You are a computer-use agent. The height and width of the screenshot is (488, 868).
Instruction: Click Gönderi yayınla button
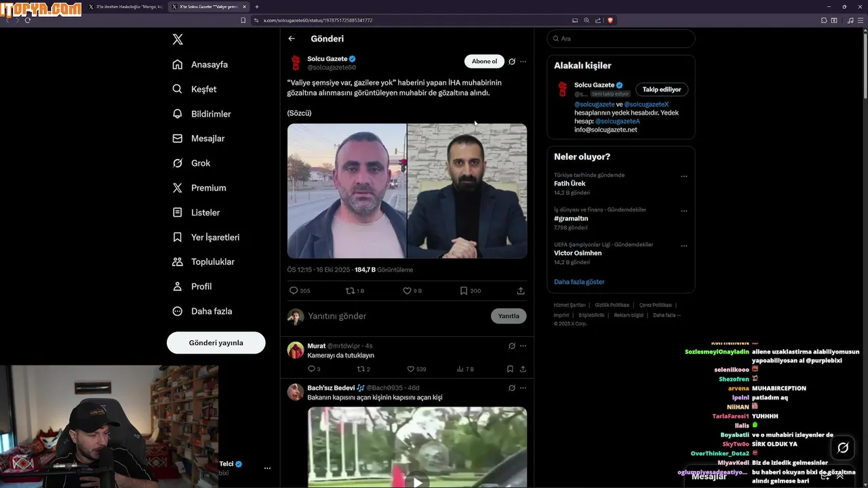coord(216,343)
